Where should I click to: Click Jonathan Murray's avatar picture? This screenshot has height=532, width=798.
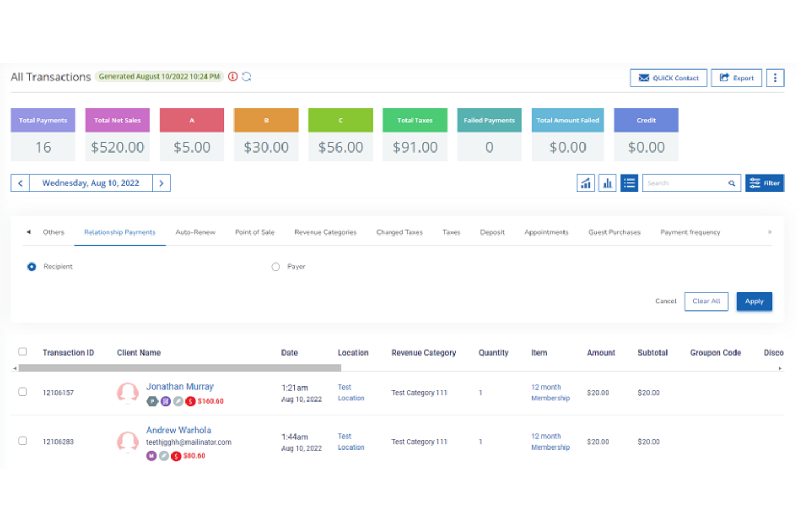(128, 393)
